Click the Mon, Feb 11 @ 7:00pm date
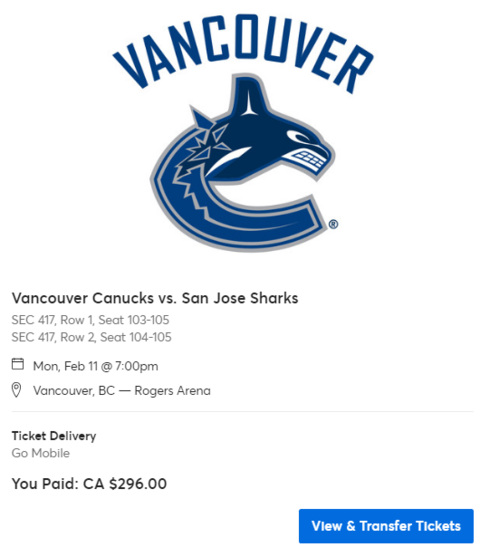This screenshot has width=480, height=547. pyautogui.click(x=96, y=366)
